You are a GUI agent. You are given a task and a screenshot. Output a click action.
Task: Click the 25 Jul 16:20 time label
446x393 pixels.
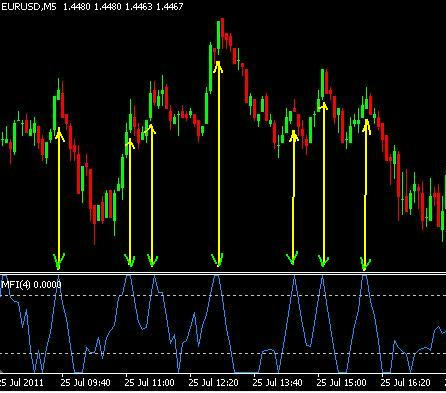(x=405, y=382)
